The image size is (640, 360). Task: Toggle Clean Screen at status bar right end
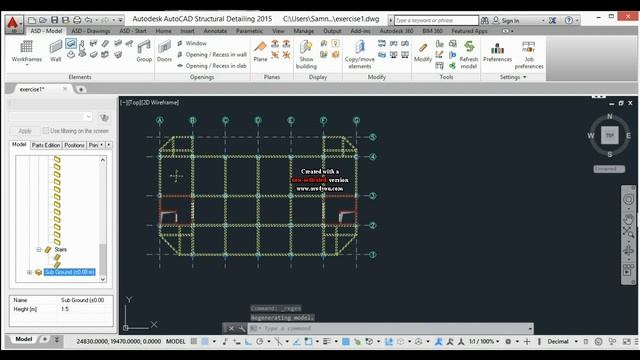click(x=627, y=341)
